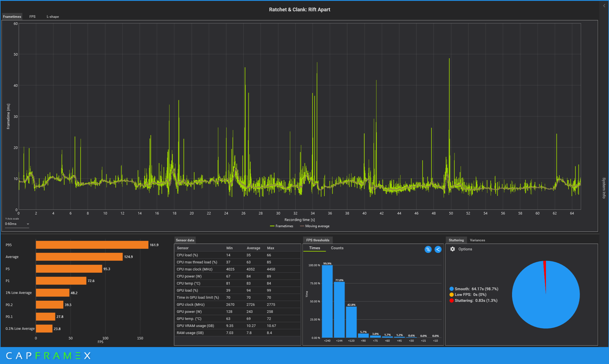The width and height of the screenshot is (609, 364).
Task: Click the top-right System Info chevron arrow
Action: [x=604, y=6]
